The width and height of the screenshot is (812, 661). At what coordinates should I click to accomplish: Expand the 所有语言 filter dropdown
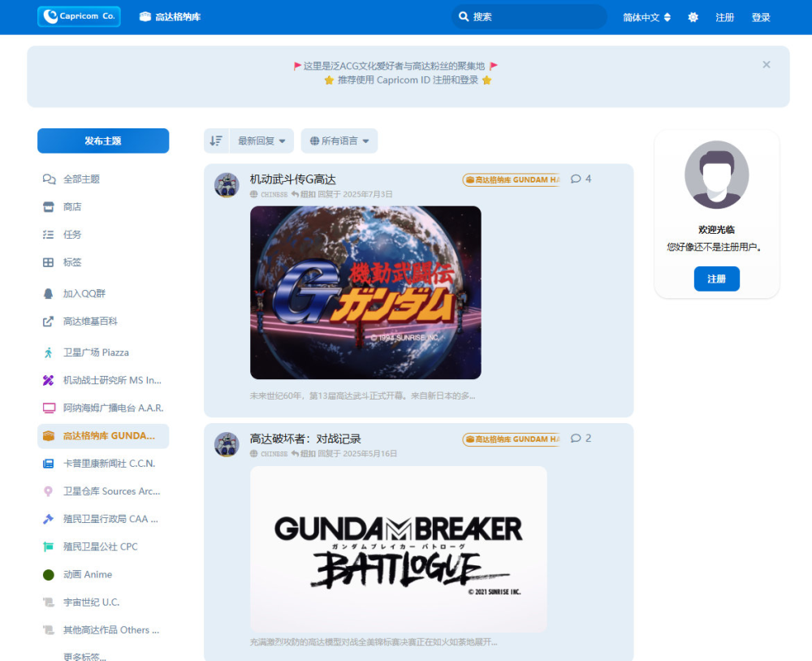pos(339,140)
